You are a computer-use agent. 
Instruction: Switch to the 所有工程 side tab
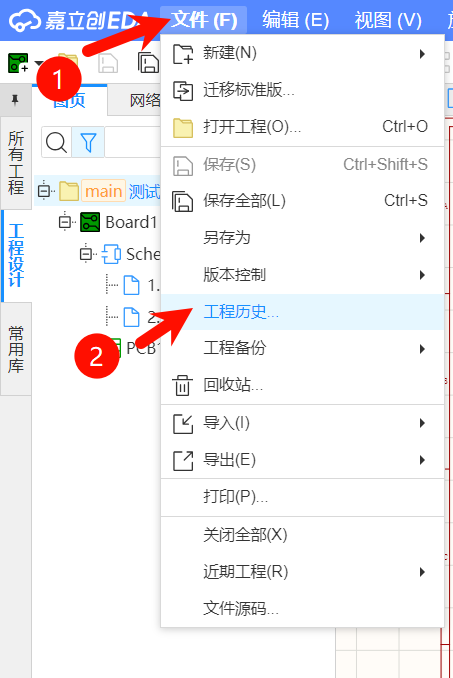[16, 163]
